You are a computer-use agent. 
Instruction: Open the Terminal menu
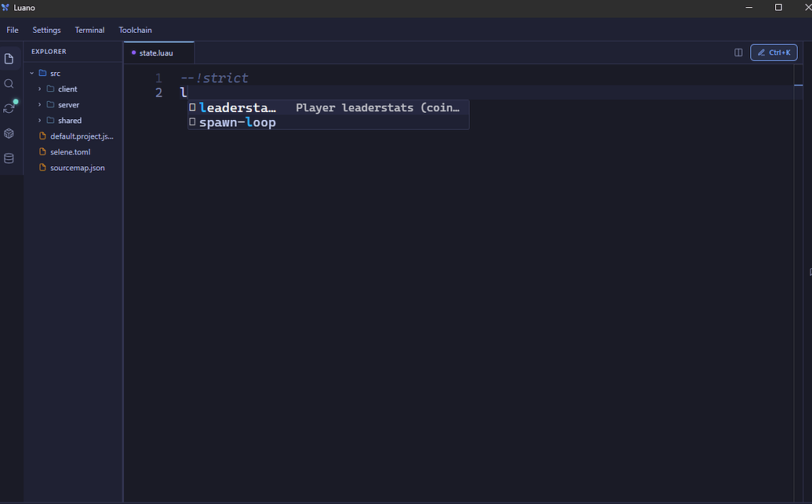tap(89, 30)
